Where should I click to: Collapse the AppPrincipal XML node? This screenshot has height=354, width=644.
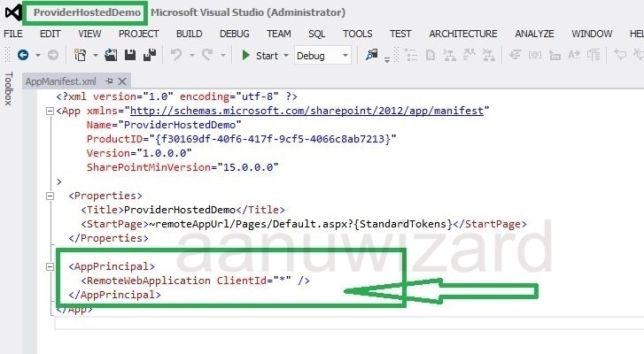pyautogui.click(x=48, y=266)
